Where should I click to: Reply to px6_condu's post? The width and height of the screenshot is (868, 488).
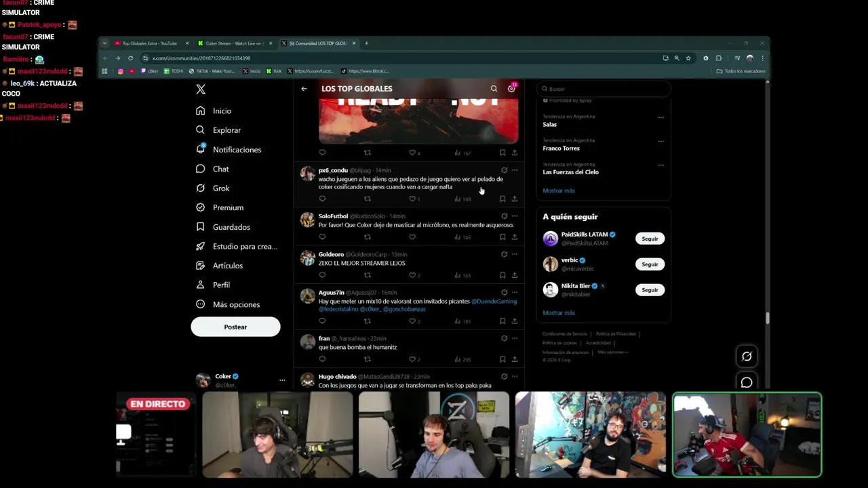[322, 199]
